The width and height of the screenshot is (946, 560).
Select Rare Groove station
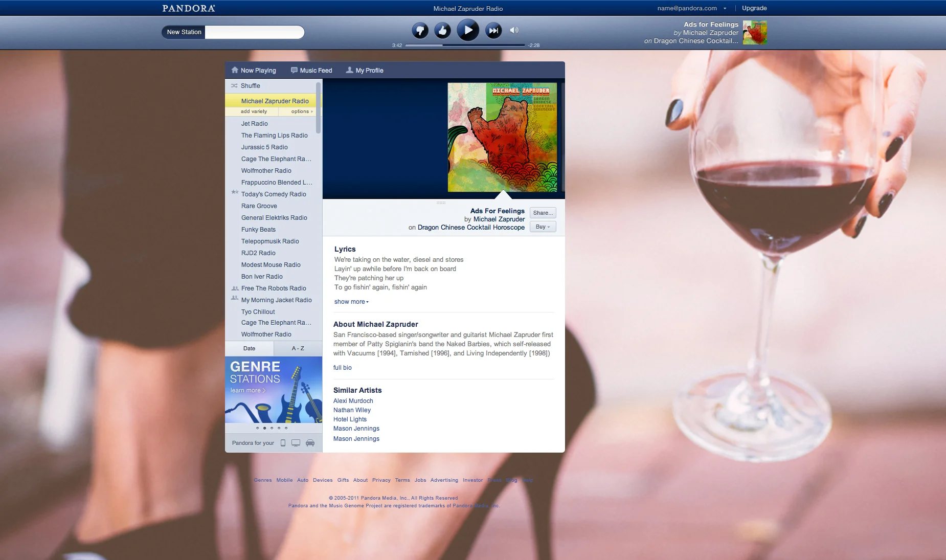click(x=259, y=206)
